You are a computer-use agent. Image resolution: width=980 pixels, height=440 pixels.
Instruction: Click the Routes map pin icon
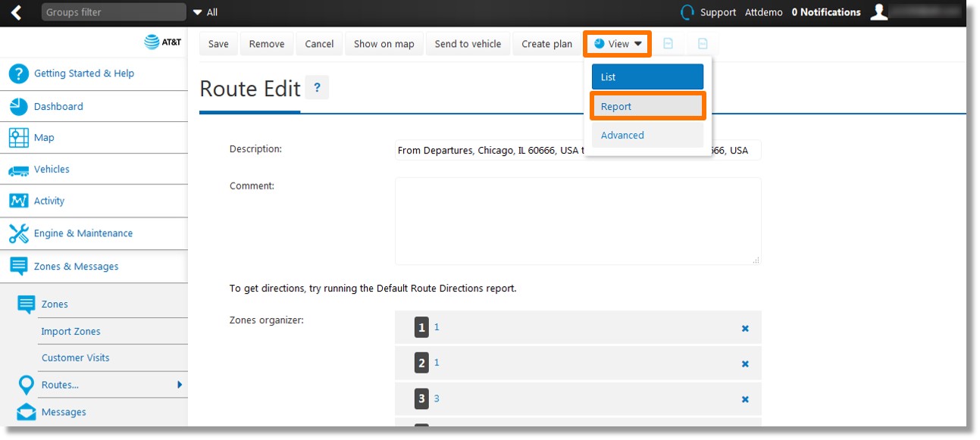click(27, 385)
